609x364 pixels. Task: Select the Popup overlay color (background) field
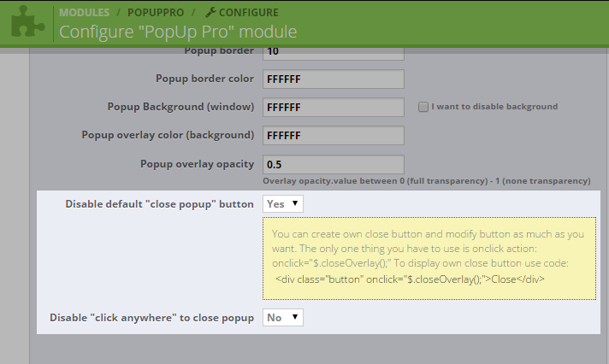pyautogui.click(x=334, y=136)
